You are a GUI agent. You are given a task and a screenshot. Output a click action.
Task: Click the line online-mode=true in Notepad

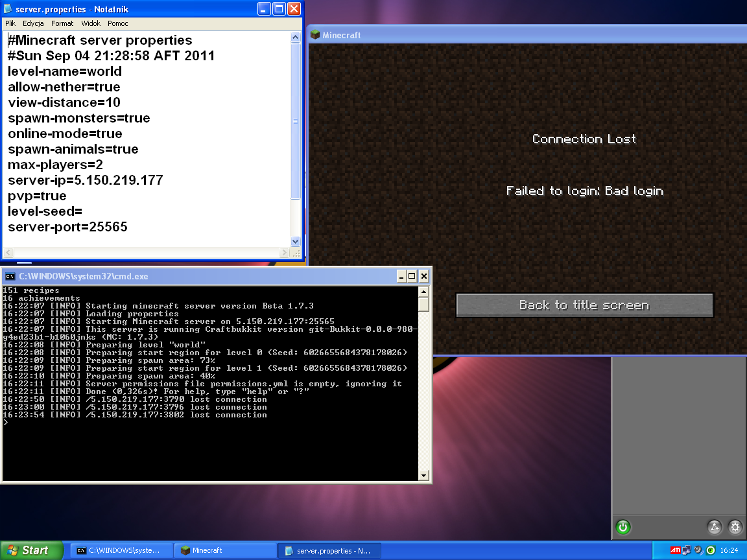(x=65, y=134)
